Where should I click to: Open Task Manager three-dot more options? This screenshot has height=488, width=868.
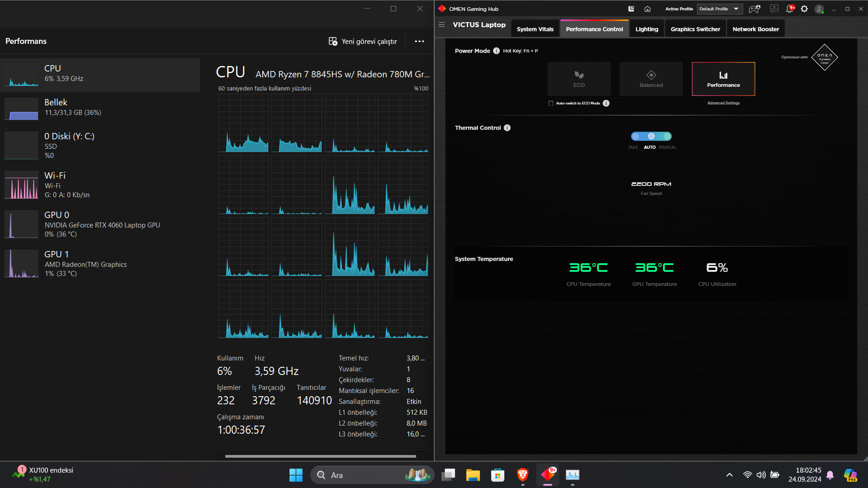(x=419, y=41)
